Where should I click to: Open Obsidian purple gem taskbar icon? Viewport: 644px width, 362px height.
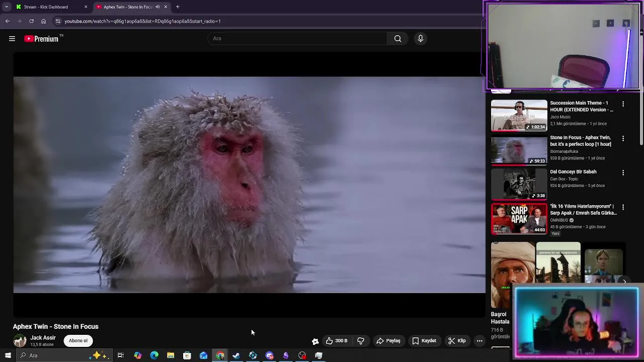pos(286,355)
